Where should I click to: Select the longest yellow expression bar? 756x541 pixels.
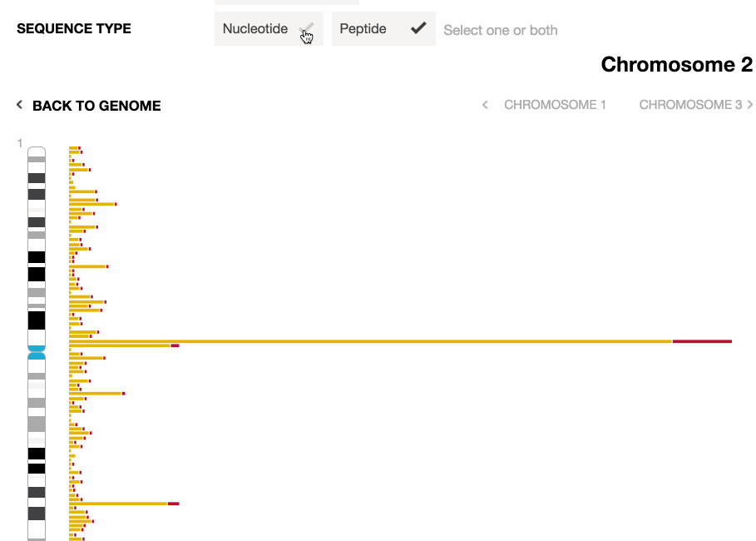370,341
